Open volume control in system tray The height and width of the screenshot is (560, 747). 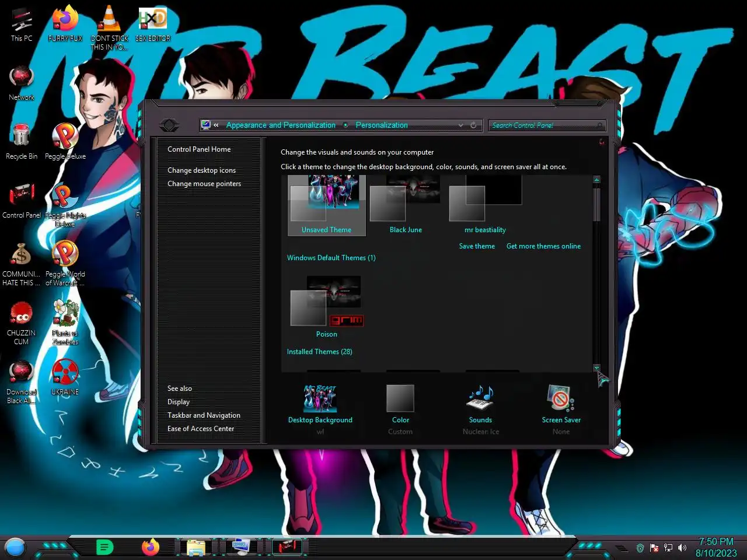point(682,548)
